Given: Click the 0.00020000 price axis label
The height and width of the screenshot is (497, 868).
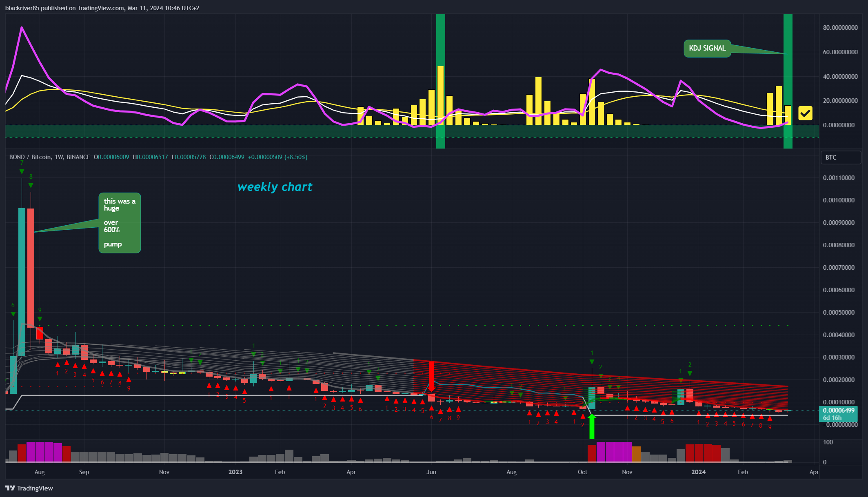Looking at the screenshot, I should click(839, 380).
